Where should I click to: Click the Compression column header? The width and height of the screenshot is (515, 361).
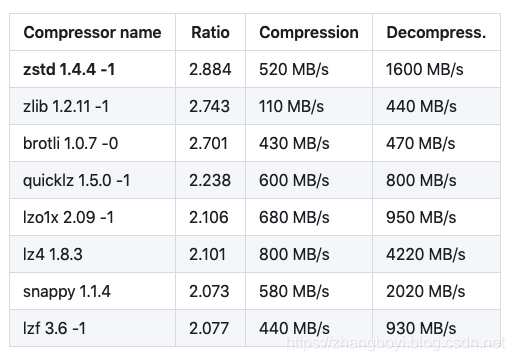click(309, 32)
